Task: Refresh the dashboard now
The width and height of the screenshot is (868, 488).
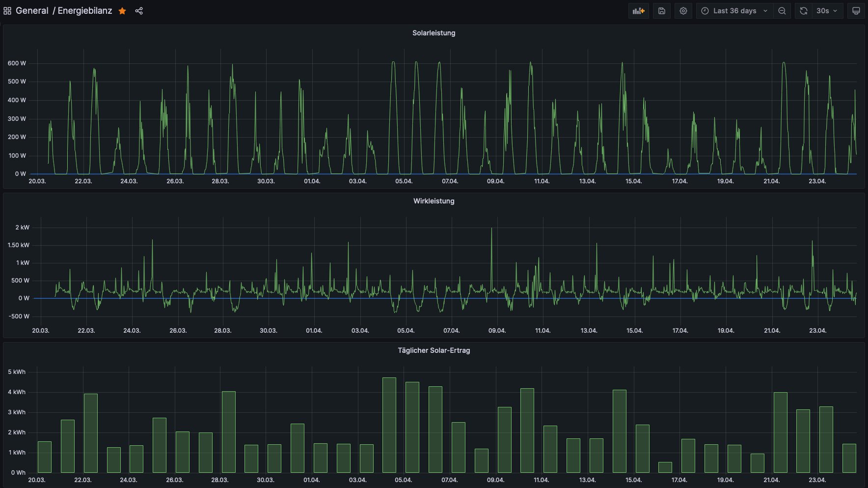Action: click(x=803, y=11)
